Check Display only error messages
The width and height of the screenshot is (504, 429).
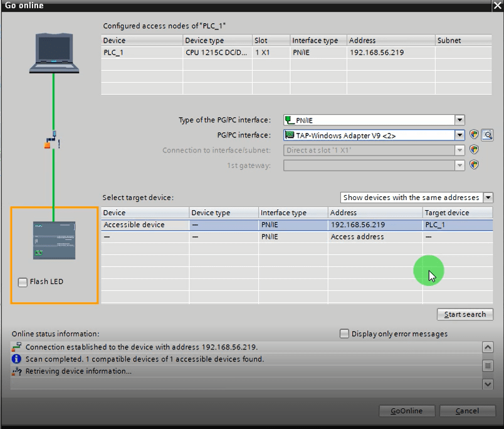point(344,334)
